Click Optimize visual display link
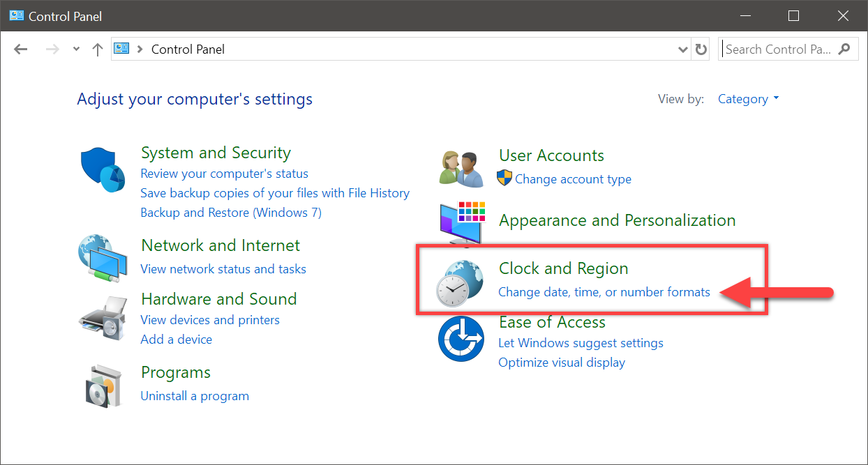The image size is (868, 465). tap(562, 363)
